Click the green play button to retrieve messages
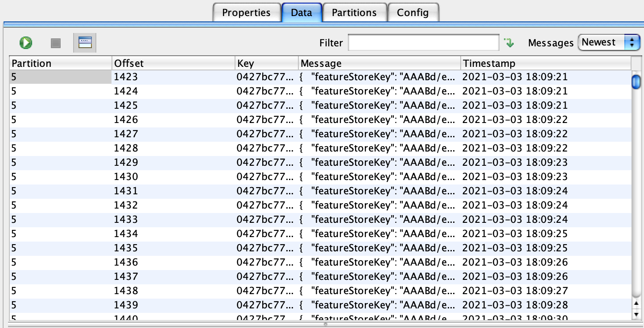644x328 pixels. pos(26,43)
